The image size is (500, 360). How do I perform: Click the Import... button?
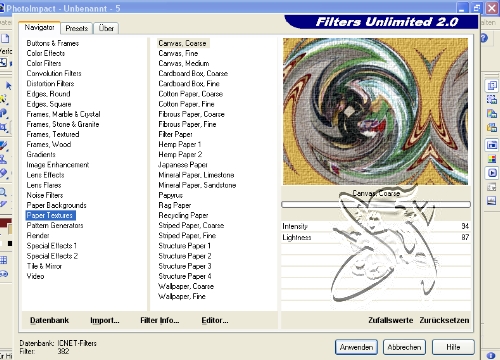105,320
